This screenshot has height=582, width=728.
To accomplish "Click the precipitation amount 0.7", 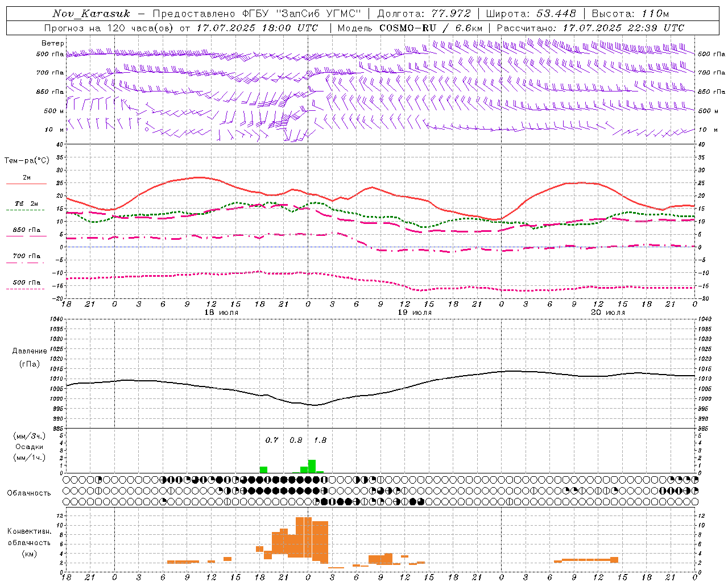I will click(x=272, y=440).
